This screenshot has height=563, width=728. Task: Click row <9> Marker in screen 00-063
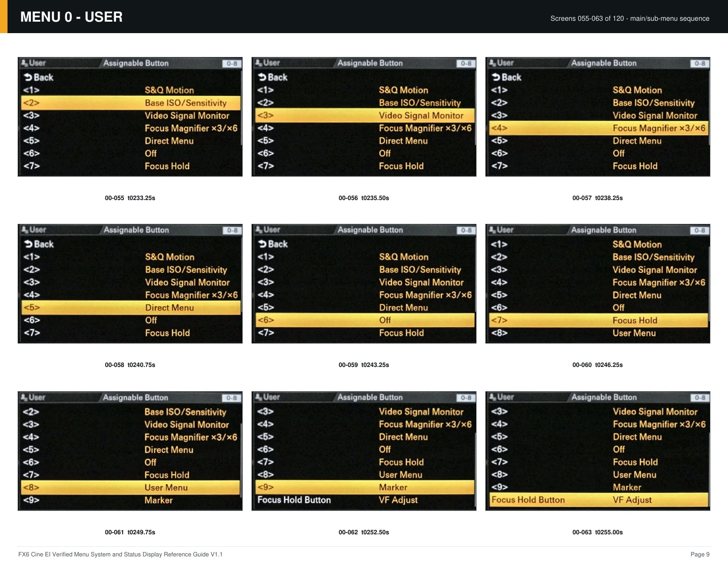tap(598, 487)
